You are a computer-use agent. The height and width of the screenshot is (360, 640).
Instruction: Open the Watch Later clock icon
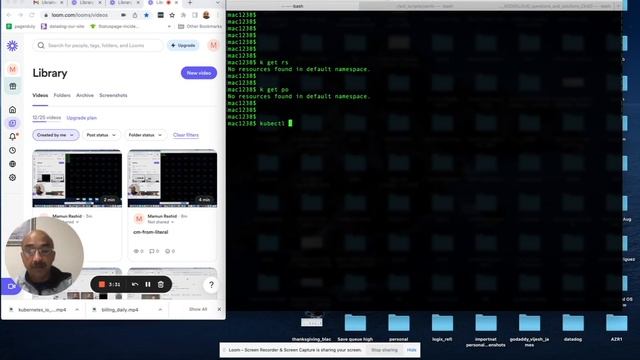pos(13,150)
